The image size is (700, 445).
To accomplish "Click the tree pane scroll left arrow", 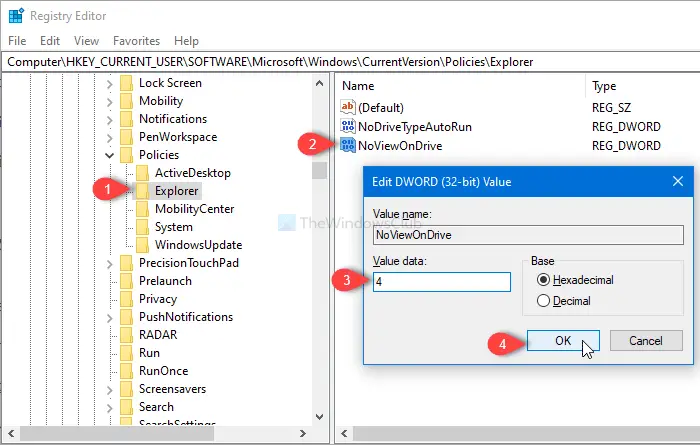I will 11,433.
